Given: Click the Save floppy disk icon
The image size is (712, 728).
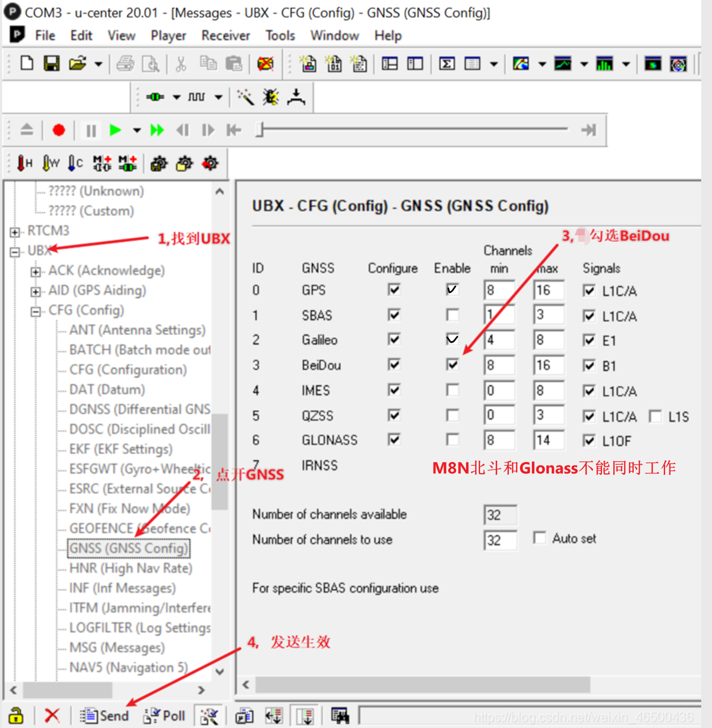Looking at the screenshot, I should 52,64.
